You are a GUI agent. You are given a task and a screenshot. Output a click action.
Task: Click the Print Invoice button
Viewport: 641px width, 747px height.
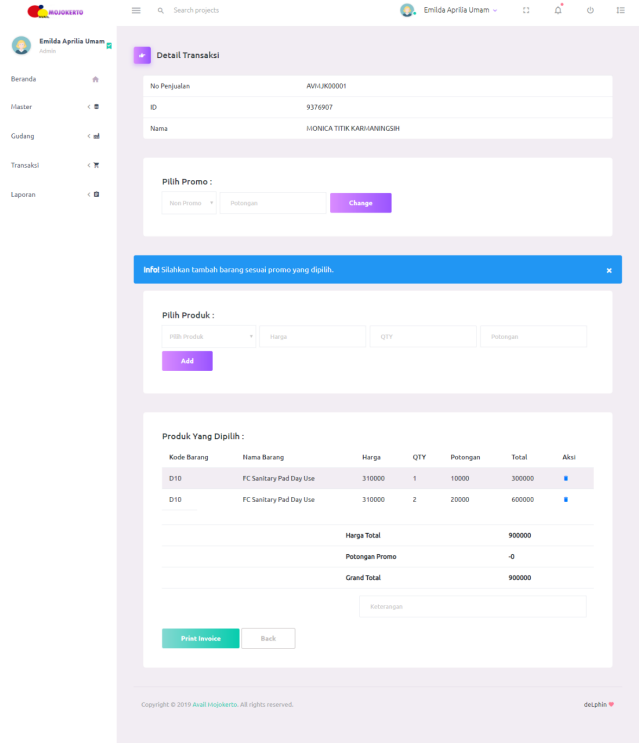pyautogui.click(x=201, y=638)
